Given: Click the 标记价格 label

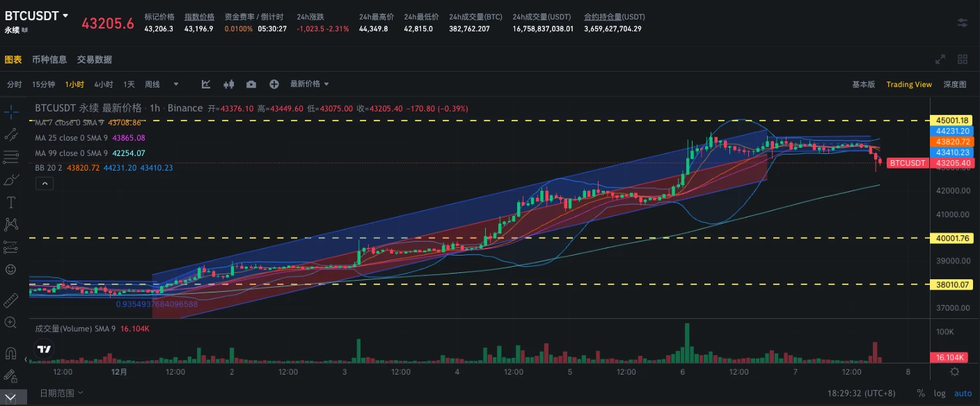Looking at the screenshot, I should 159,16.
